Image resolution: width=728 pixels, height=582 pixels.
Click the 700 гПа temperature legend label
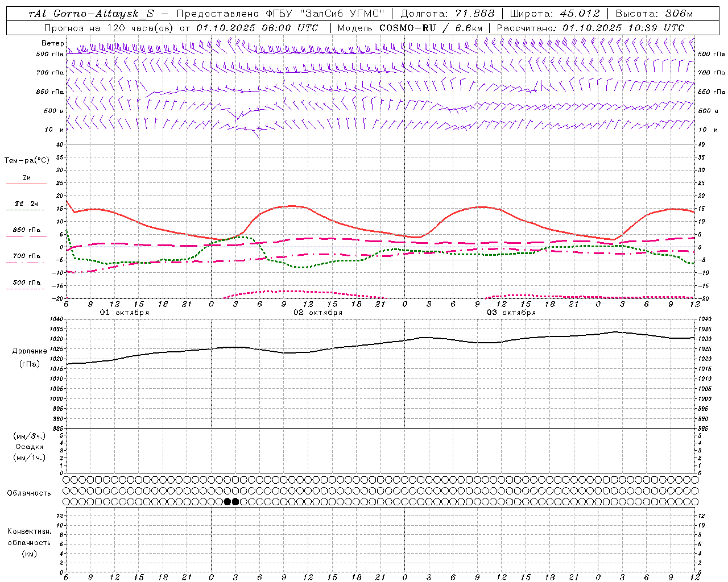pyautogui.click(x=27, y=256)
